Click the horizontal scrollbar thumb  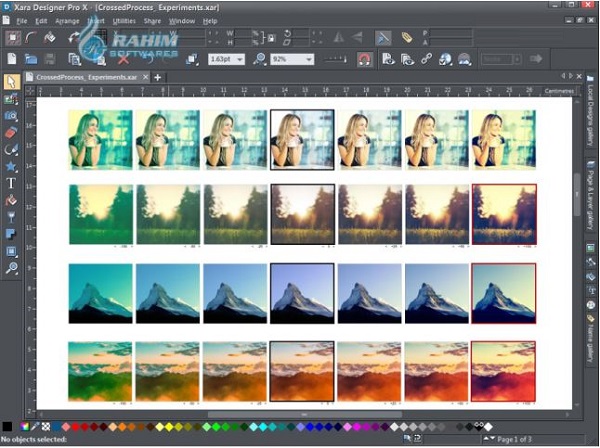click(305, 414)
